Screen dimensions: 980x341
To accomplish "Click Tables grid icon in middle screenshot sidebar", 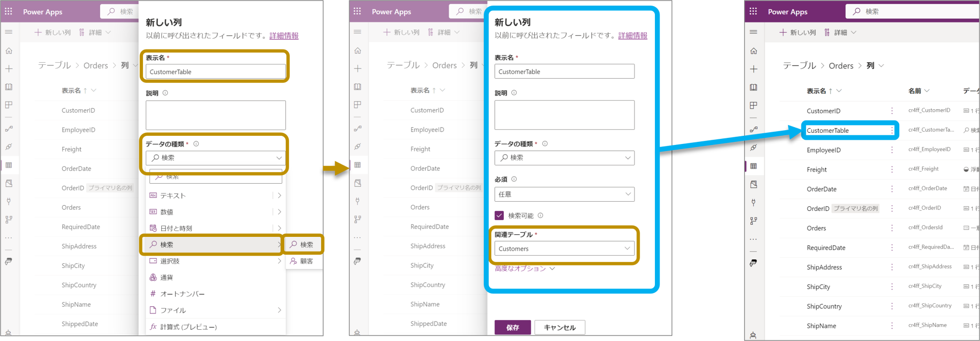I will [357, 165].
